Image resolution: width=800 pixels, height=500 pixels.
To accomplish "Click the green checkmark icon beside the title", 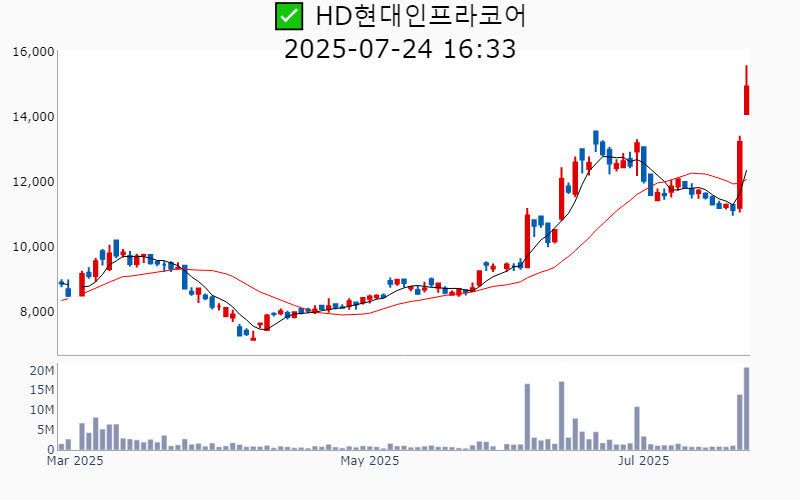I will (289, 16).
